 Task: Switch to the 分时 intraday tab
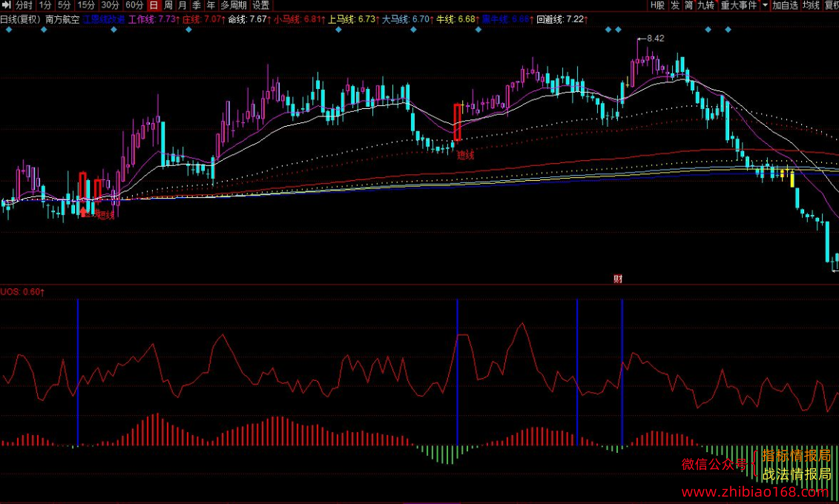click(24, 4)
